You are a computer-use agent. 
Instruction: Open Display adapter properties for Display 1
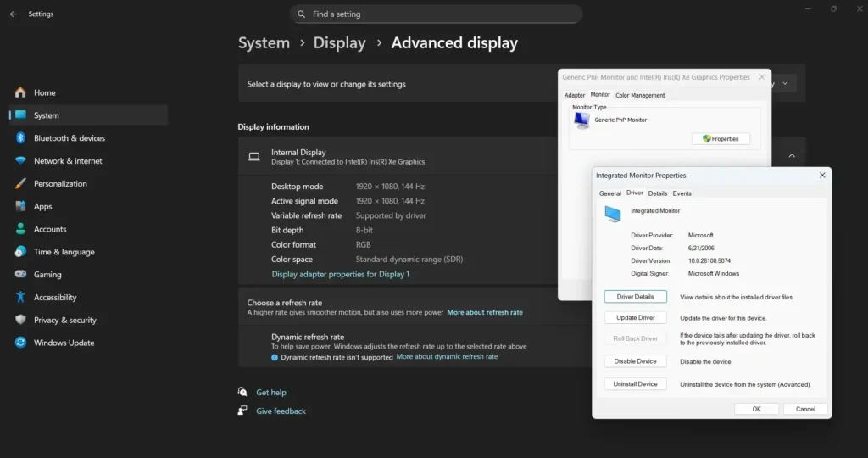(340, 275)
